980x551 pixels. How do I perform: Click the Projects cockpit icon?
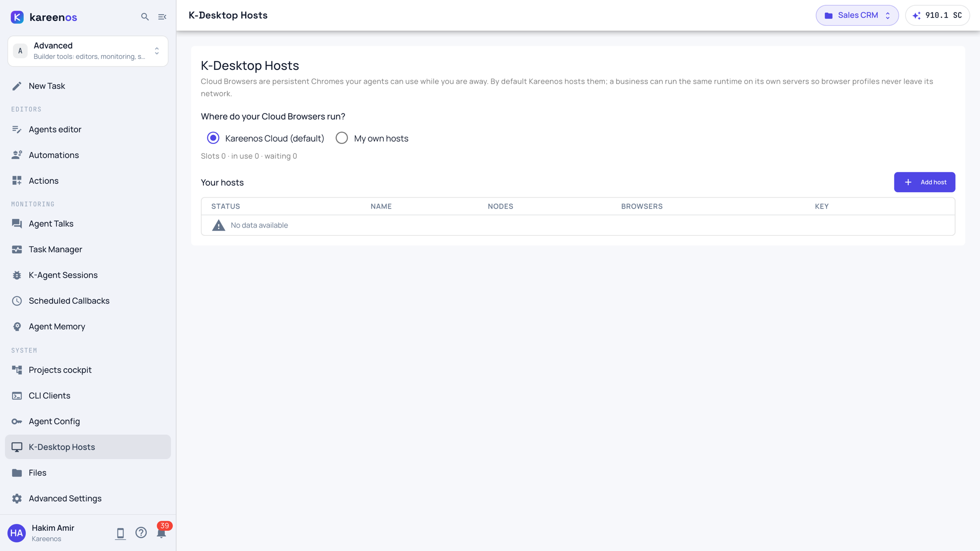point(17,370)
